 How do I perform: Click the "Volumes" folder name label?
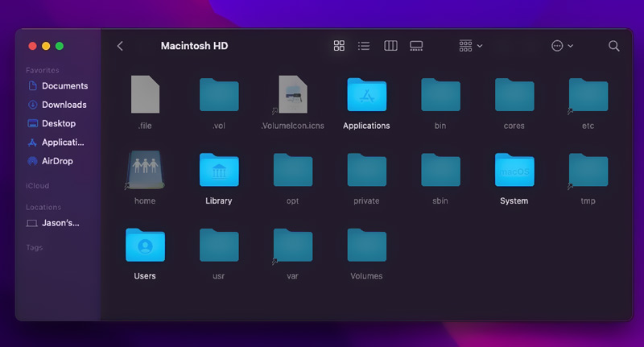tap(366, 276)
